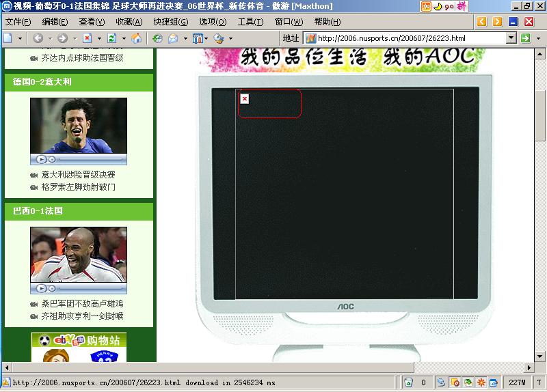Open link 桑巴军团不敌高卢雄鸡
The height and width of the screenshot is (392, 547).
pyautogui.click(x=82, y=304)
